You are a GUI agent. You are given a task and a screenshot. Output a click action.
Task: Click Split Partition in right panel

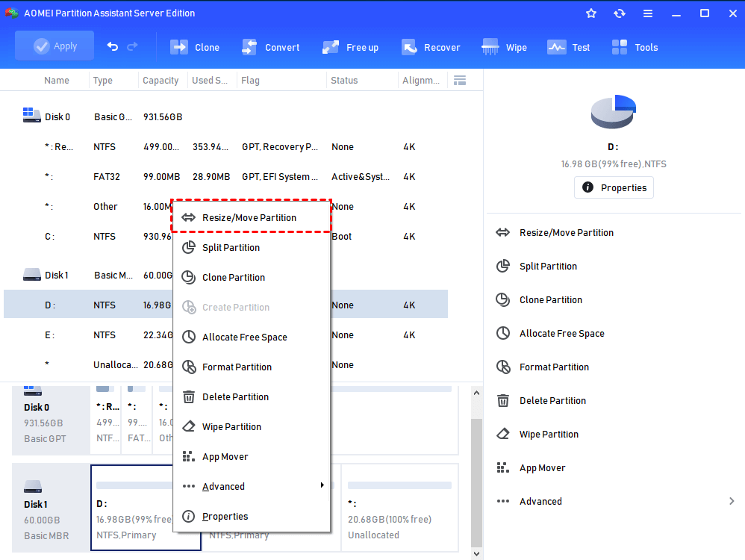click(537, 267)
